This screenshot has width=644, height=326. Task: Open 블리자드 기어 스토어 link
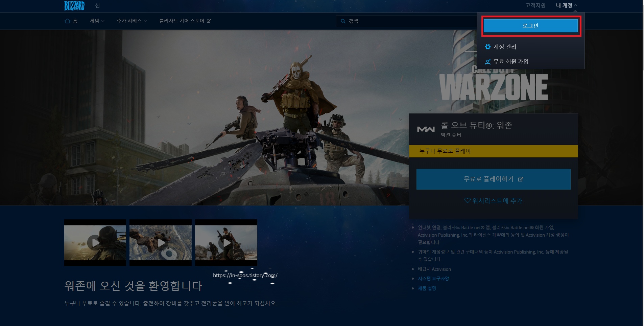pyautogui.click(x=185, y=21)
